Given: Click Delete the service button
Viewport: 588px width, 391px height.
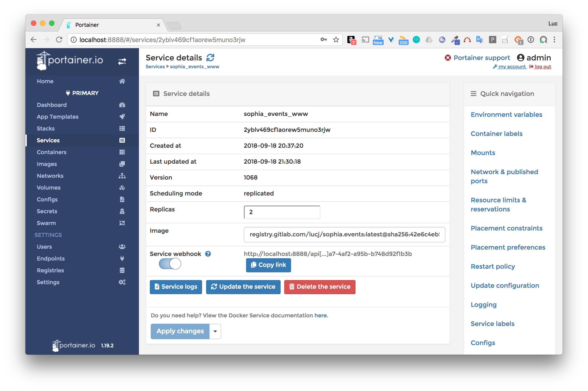Looking at the screenshot, I should coord(319,287).
